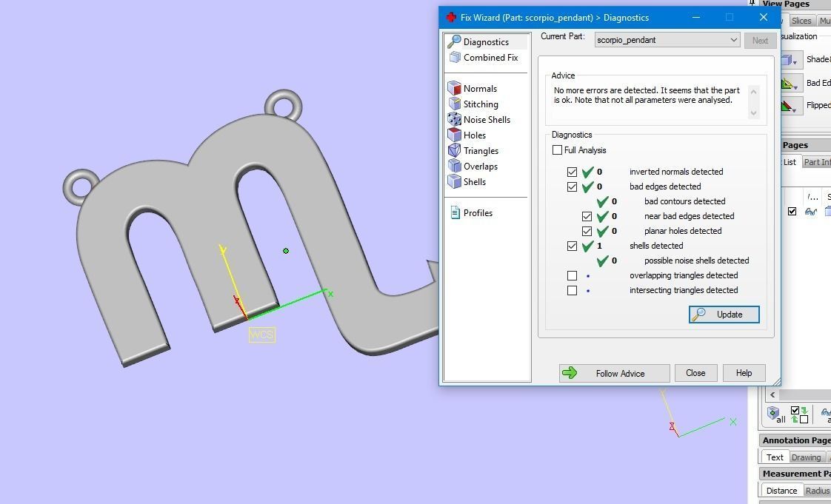Toggle near bad edges detected checkbox
The height and width of the screenshot is (504, 831).
[587, 217]
